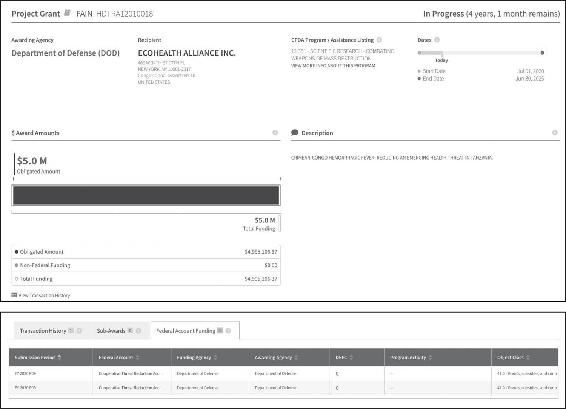Screen dimensions: 566x409
Task: Open info icon next to CFDA Program listing
Action: pyautogui.click(x=379, y=40)
